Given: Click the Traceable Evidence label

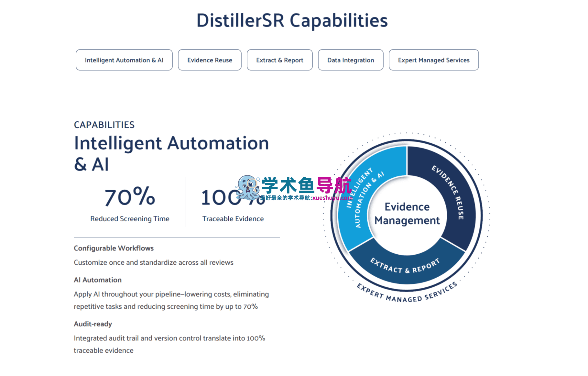Looking at the screenshot, I should tap(233, 219).
